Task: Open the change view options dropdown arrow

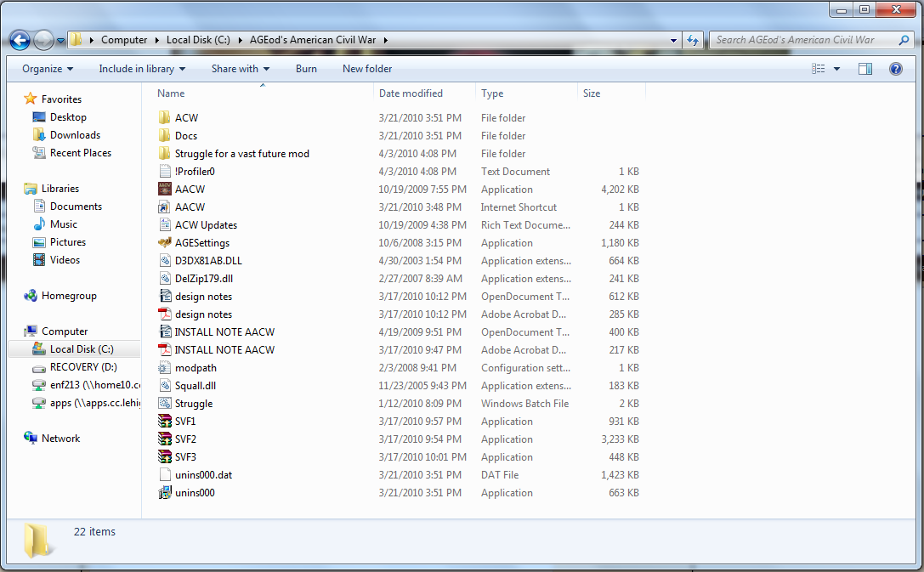Action: tap(836, 69)
